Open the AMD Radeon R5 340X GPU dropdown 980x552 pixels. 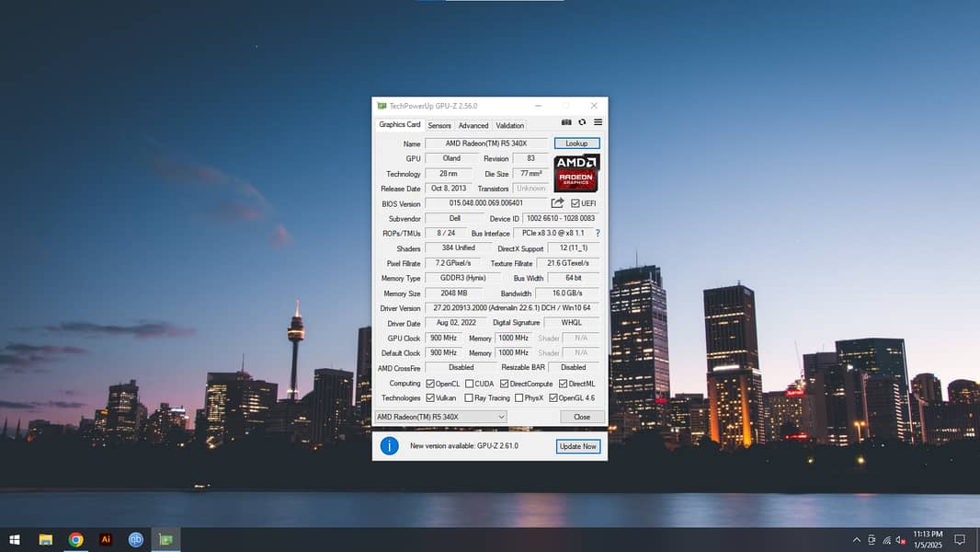pos(440,417)
